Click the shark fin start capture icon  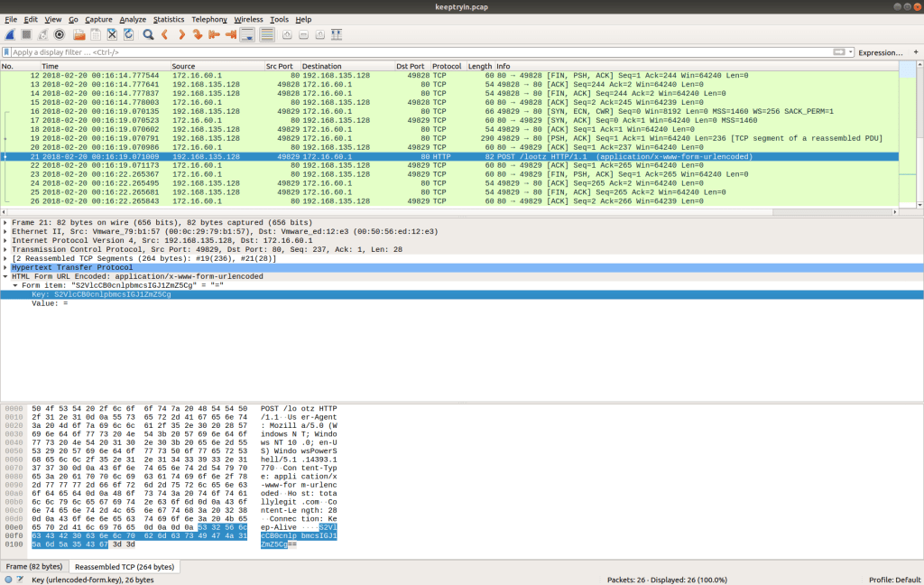point(9,34)
